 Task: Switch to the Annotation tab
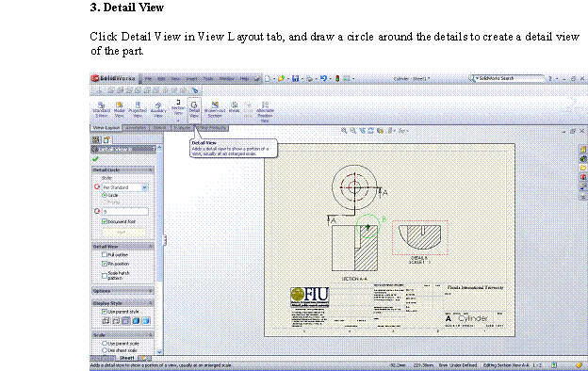tap(136, 128)
